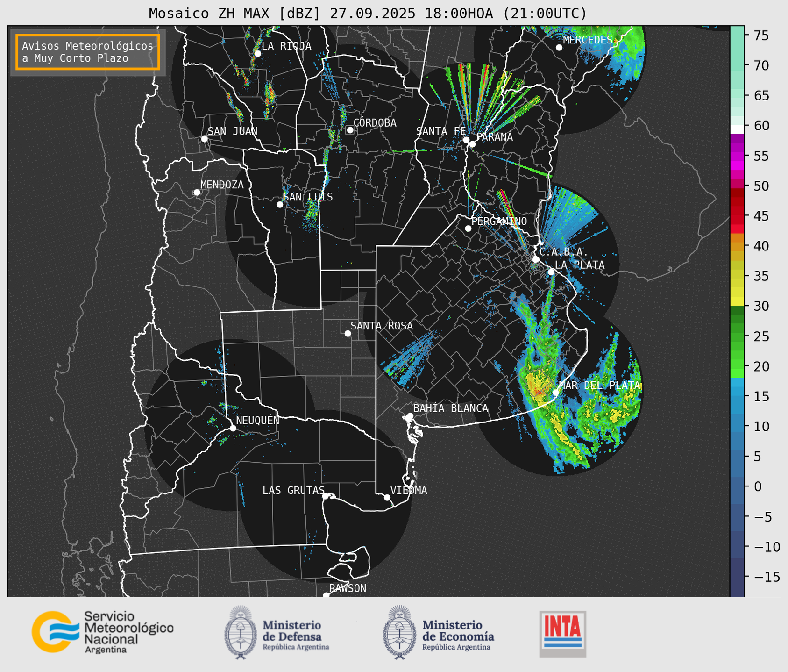Screen dimensions: 788x672
Task: Click the orange 40 dBZ color band
Action: [x=737, y=246]
